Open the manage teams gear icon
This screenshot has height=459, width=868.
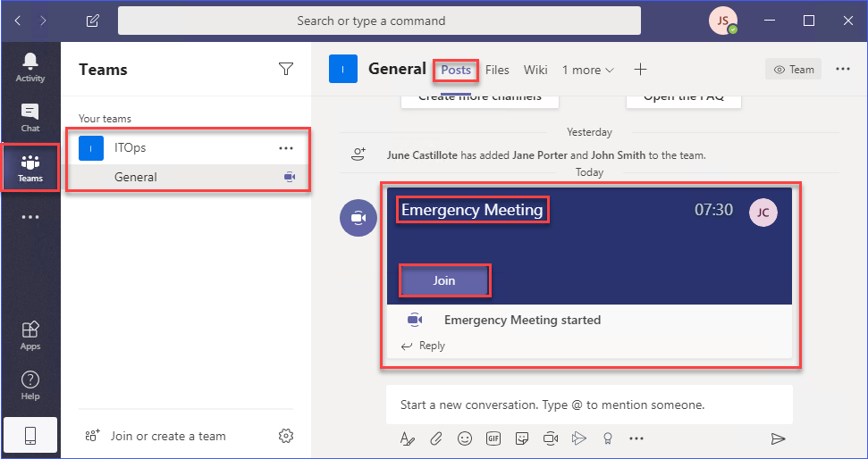point(286,436)
